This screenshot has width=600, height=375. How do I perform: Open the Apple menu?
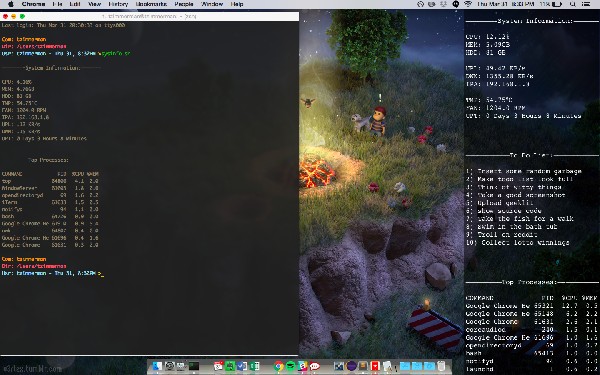coord(10,4)
